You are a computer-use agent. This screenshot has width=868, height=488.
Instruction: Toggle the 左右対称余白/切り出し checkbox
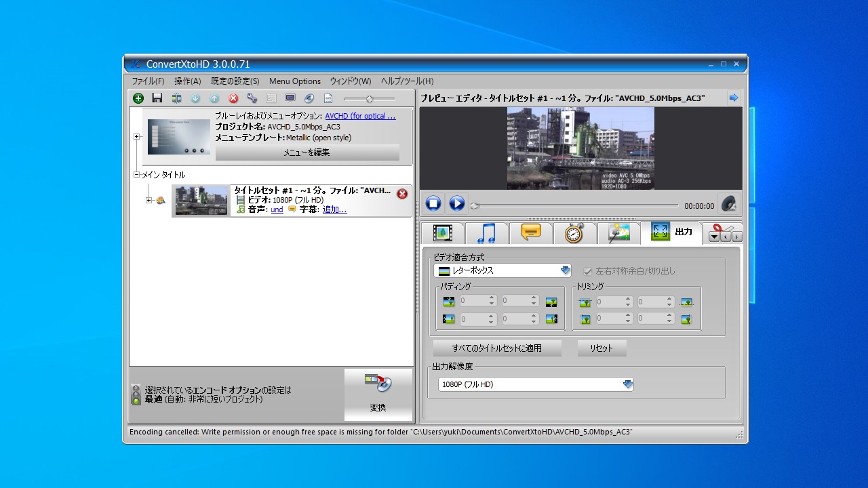click(x=588, y=271)
